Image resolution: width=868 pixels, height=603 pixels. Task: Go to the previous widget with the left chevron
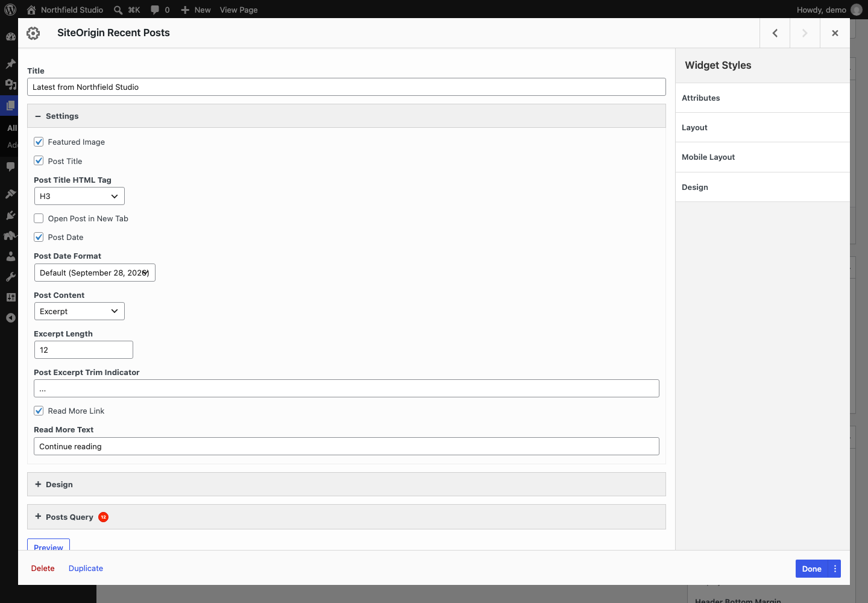click(x=775, y=33)
